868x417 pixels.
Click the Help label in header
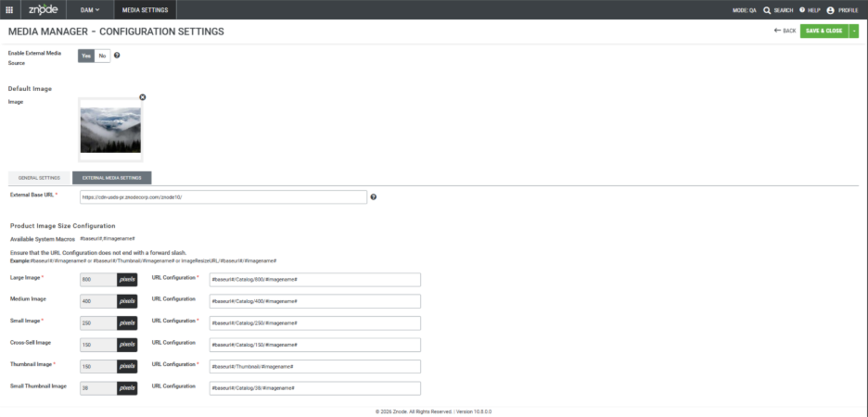click(814, 10)
